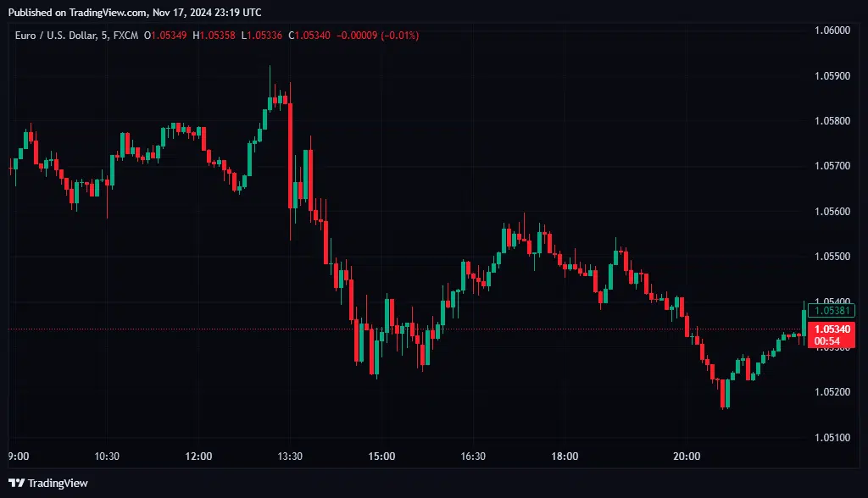The height and width of the screenshot is (498, 868).
Task: Select the close value C1.05340
Action: click(x=309, y=36)
